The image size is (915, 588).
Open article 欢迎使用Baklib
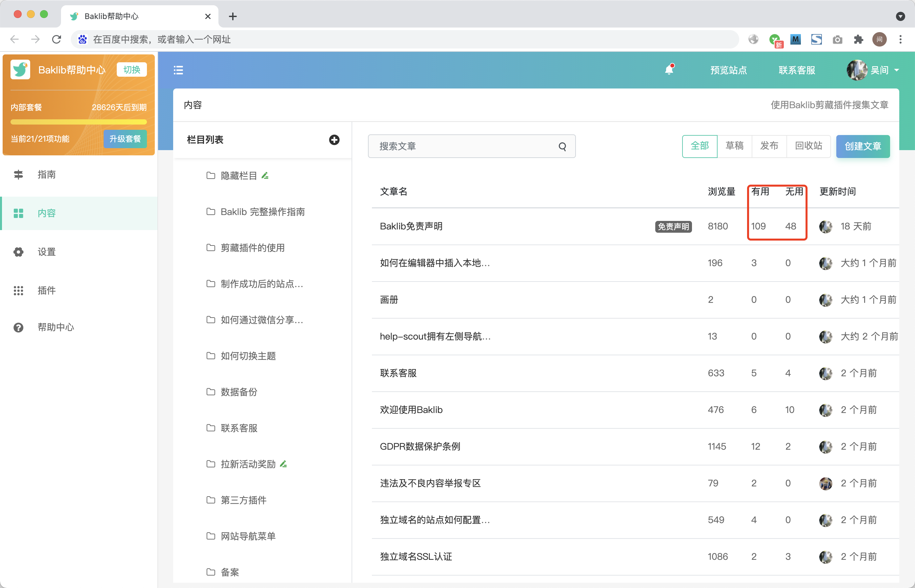point(411,410)
